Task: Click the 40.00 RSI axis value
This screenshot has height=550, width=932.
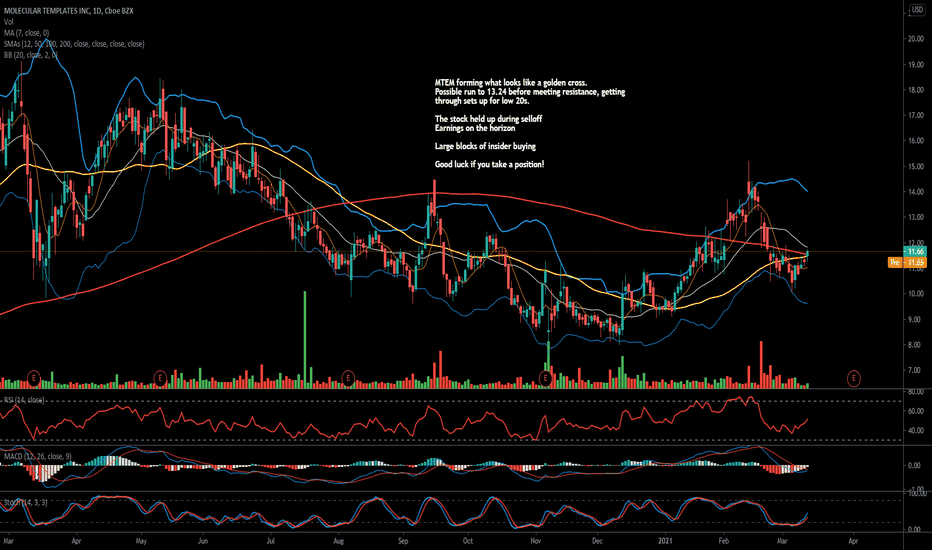Action: (916, 430)
